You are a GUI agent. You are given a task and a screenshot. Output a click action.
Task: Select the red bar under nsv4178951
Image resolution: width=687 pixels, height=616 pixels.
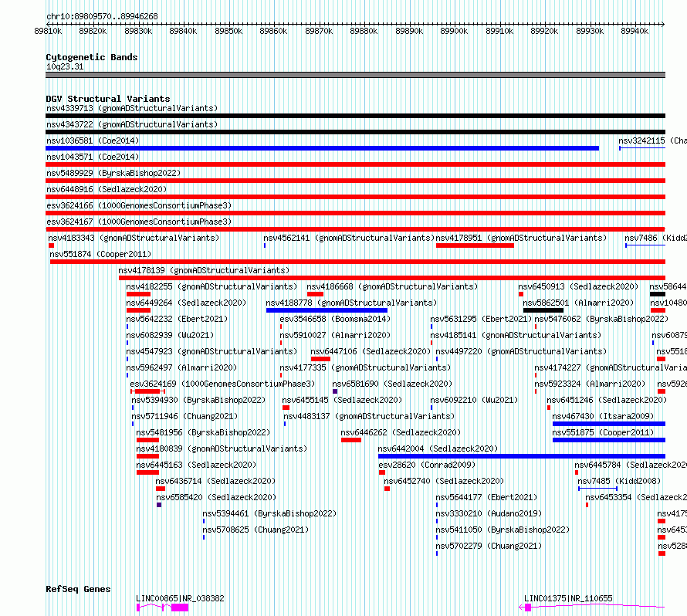click(475, 245)
